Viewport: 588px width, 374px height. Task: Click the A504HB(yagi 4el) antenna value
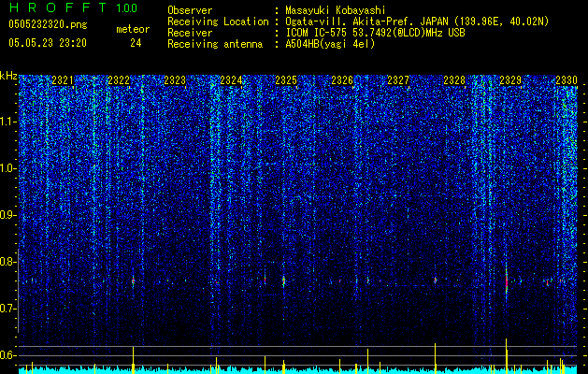point(330,44)
